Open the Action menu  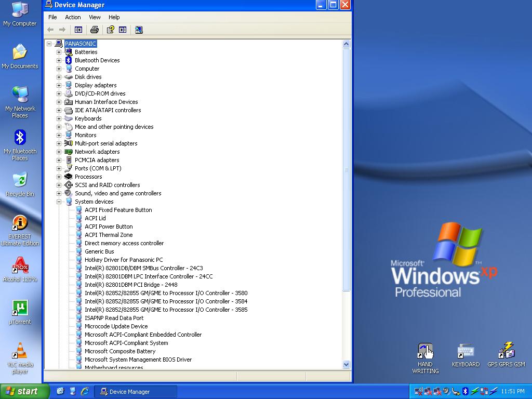pyautogui.click(x=73, y=17)
